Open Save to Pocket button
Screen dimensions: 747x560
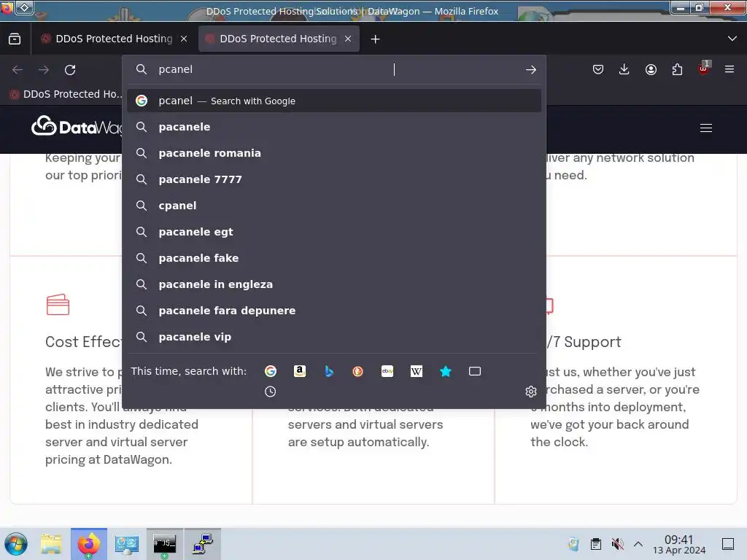(x=598, y=69)
